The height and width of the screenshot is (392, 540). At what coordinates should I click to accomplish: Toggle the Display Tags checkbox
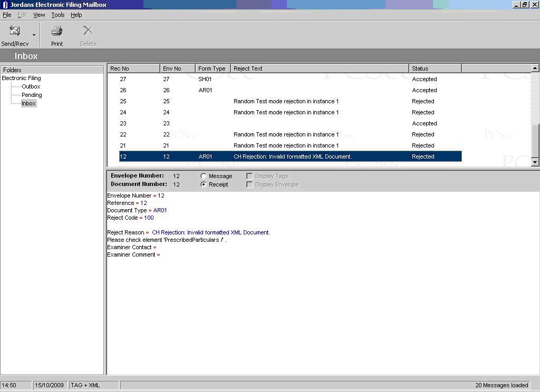250,176
